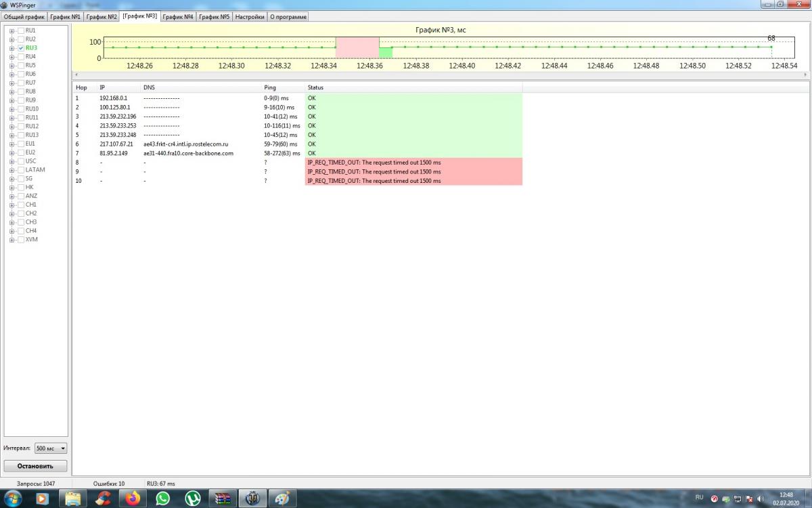This screenshot has width=812, height=508.
Task: Click RU language indicator in the tray
Action: 700,498
